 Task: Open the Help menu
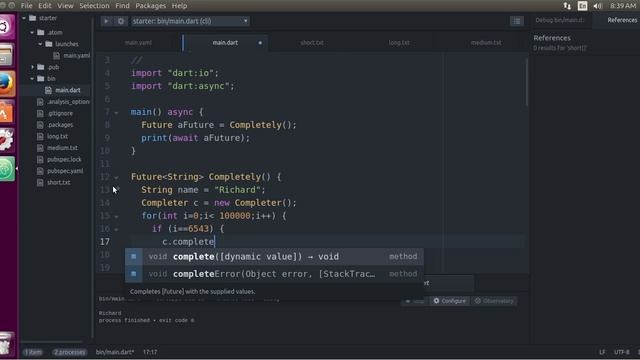[x=179, y=6]
